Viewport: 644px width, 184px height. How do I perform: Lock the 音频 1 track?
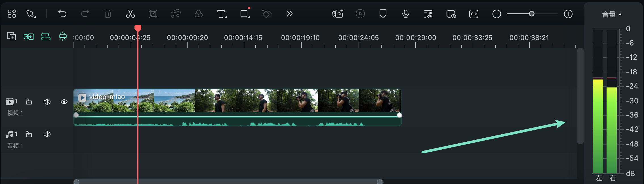(29, 134)
